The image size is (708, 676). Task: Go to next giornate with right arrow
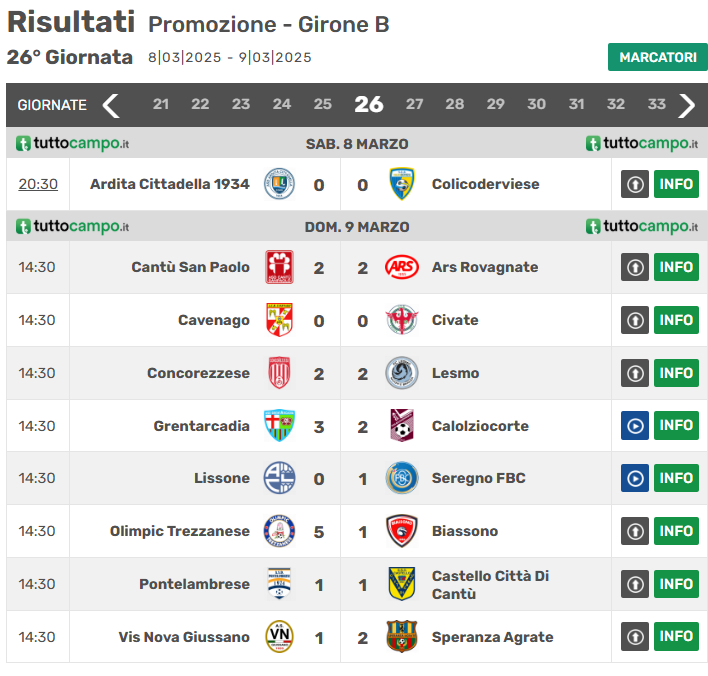(687, 105)
